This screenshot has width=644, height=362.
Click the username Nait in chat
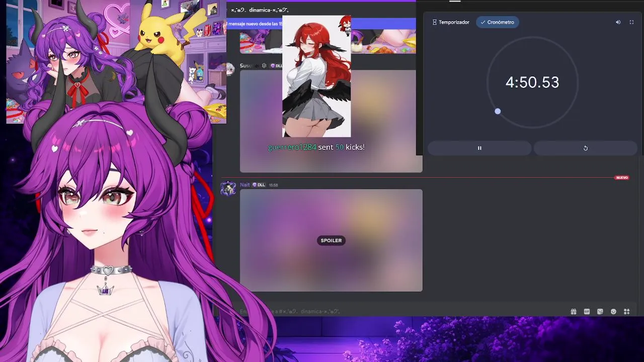pos(245,185)
